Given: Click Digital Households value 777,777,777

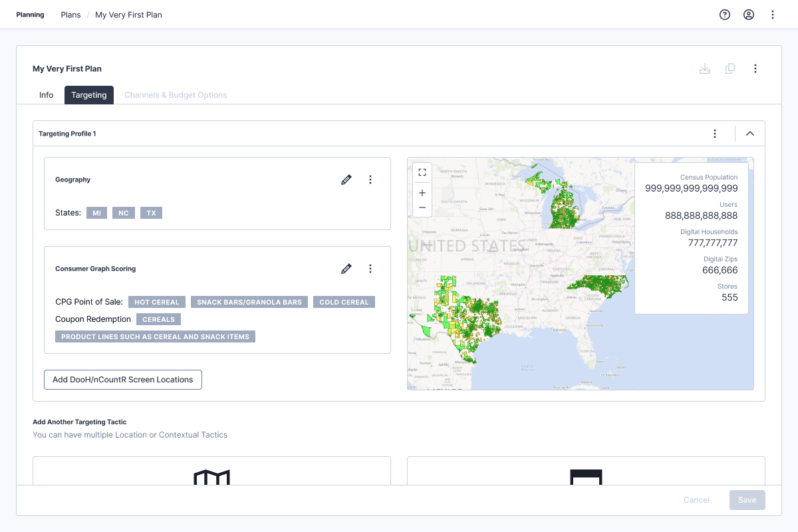Looking at the screenshot, I should pyautogui.click(x=713, y=243).
